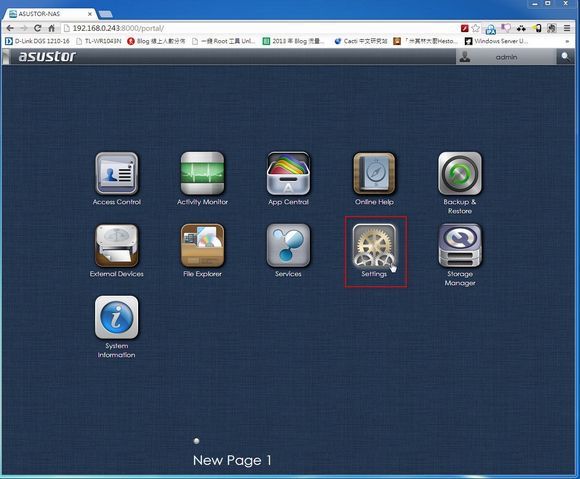Open the Services app
The image size is (580, 479).
288,245
